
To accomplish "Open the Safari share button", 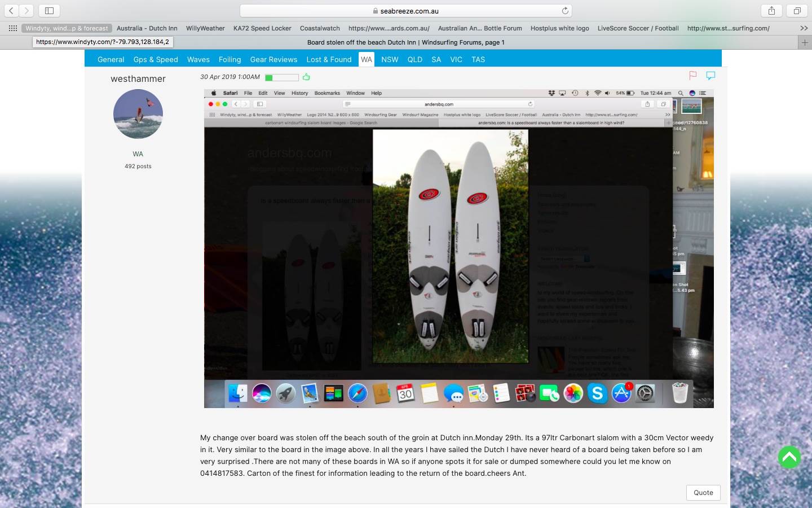I will (771, 11).
